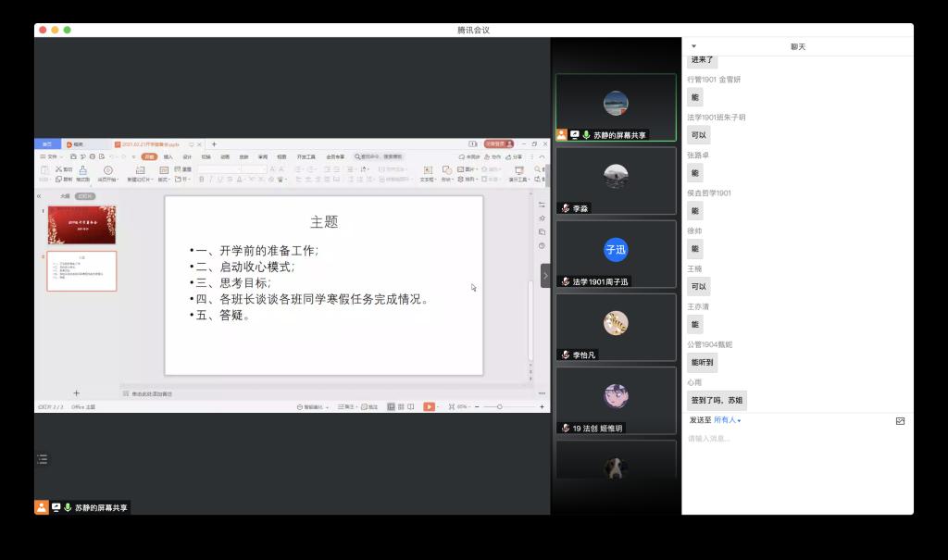The width and height of the screenshot is (948, 560).
Task: Collapse the WPS ribbon with the caret
Action: tap(542, 156)
